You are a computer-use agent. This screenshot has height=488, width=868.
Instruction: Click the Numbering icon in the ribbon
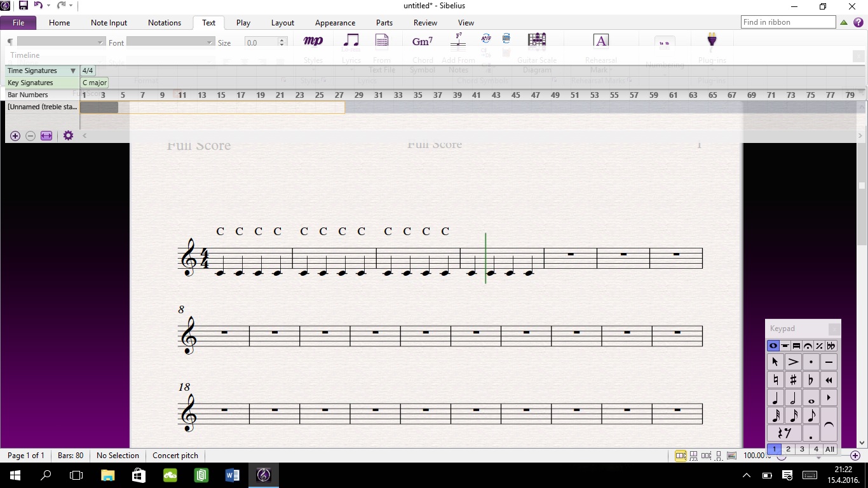click(665, 43)
